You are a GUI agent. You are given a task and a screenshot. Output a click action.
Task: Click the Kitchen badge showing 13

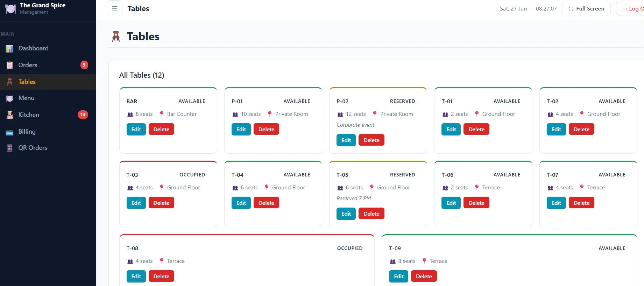[x=83, y=114]
